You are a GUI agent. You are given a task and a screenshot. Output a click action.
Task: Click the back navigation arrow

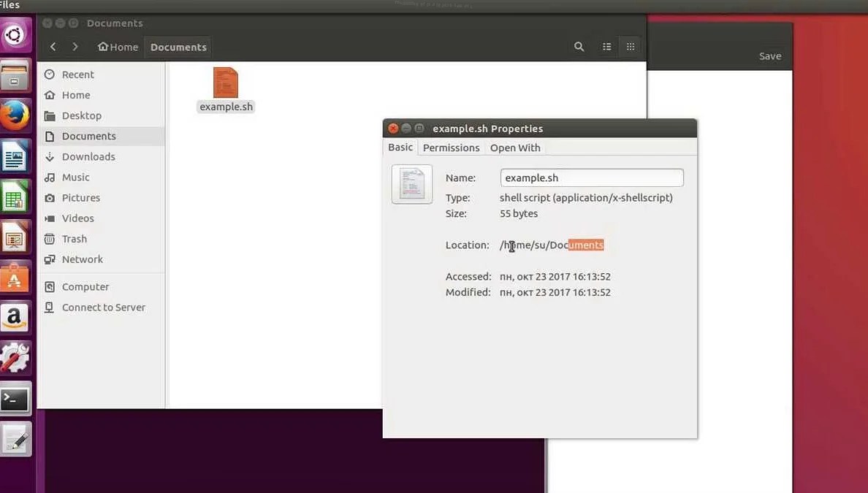click(53, 46)
